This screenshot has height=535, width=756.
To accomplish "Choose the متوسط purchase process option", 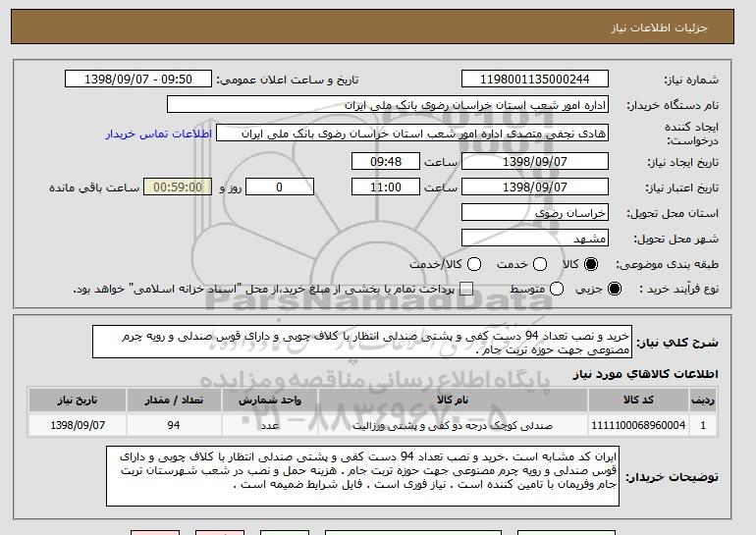I will pos(557,289).
